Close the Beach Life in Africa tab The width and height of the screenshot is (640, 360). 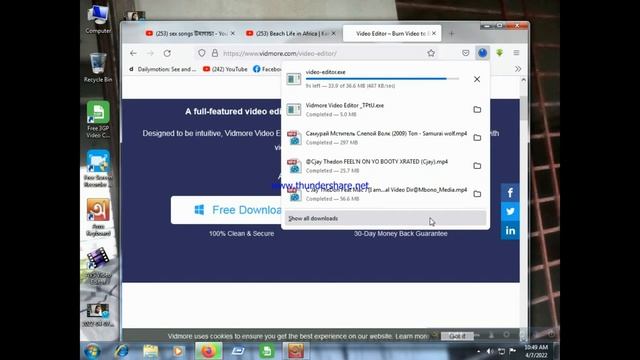coord(333,33)
